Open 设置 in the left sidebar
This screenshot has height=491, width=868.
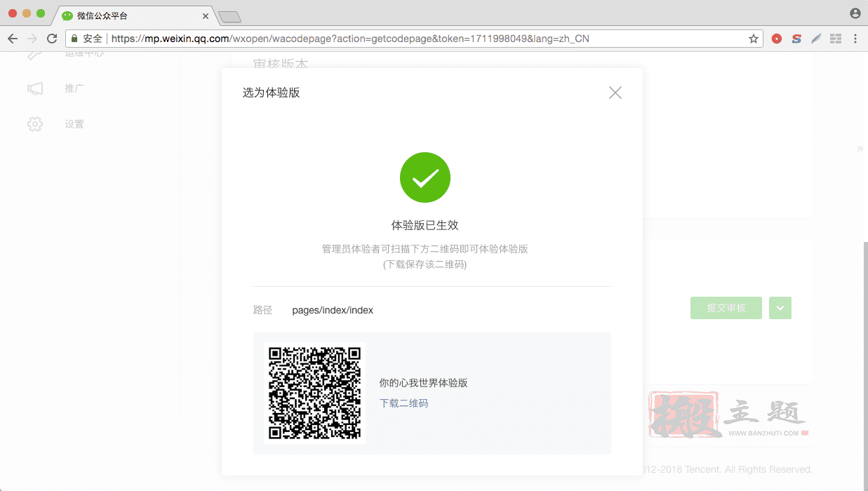(x=74, y=124)
